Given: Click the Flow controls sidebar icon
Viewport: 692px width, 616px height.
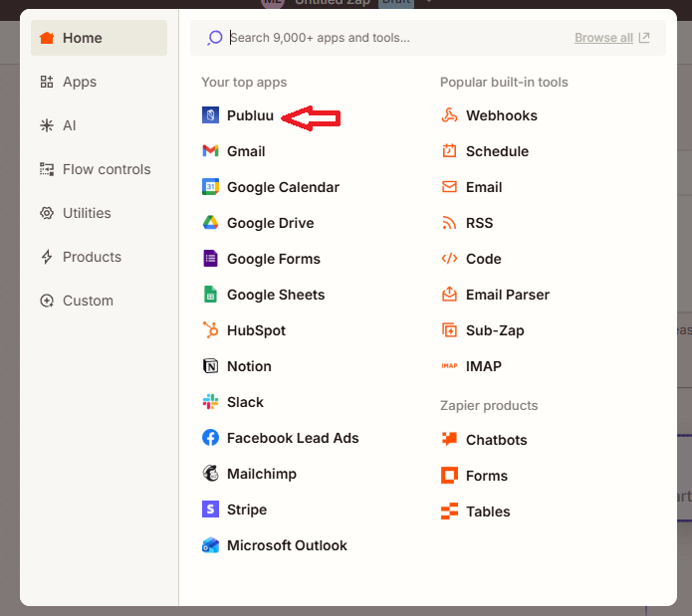Looking at the screenshot, I should pyautogui.click(x=47, y=169).
